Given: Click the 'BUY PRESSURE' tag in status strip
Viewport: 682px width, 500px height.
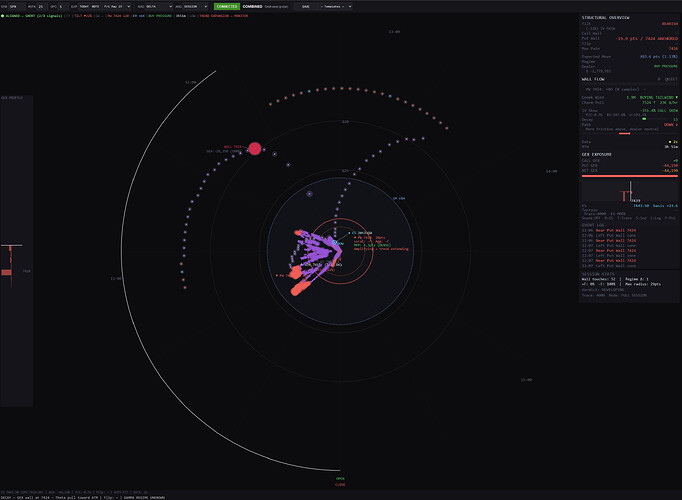Looking at the screenshot, I should [x=160, y=16].
